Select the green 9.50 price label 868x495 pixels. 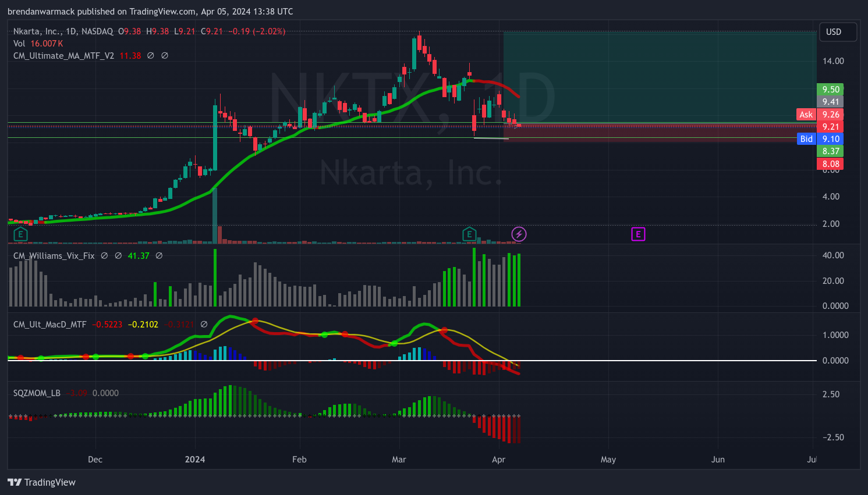(830, 90)
